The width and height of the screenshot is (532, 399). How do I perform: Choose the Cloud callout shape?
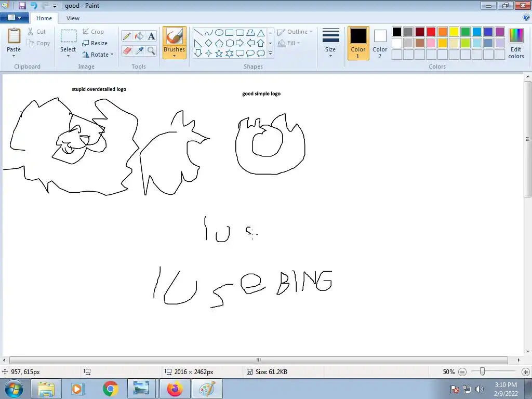click(261, 54)
